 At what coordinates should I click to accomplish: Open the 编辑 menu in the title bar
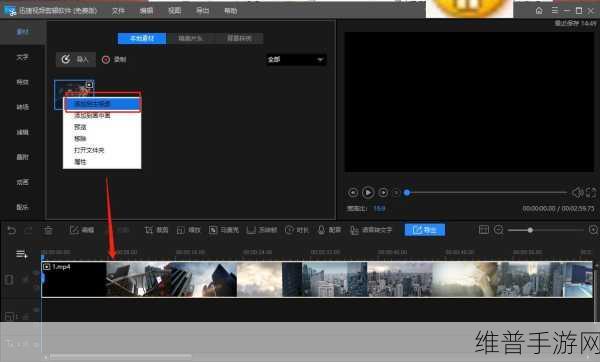[146, 11]
